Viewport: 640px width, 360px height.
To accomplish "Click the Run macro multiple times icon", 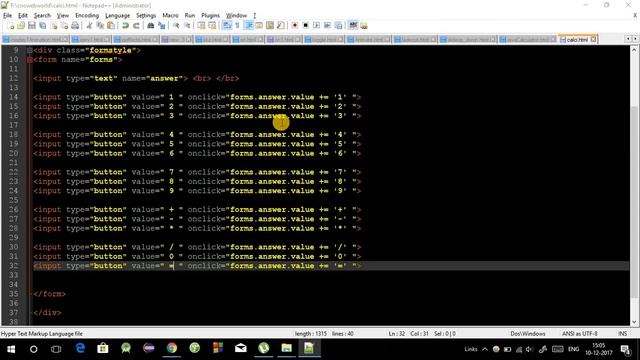I will pyautogui.click(x=327, y=26).
